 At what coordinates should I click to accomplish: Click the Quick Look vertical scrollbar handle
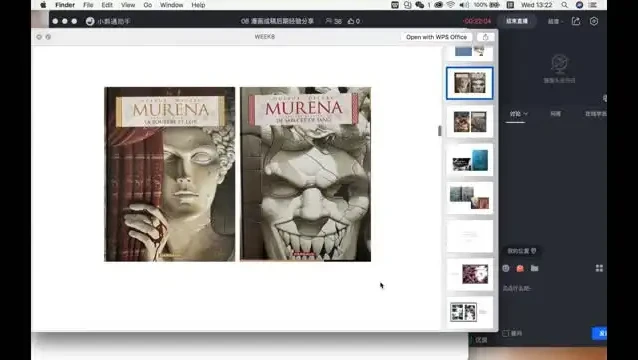click(x=439, y=131)
